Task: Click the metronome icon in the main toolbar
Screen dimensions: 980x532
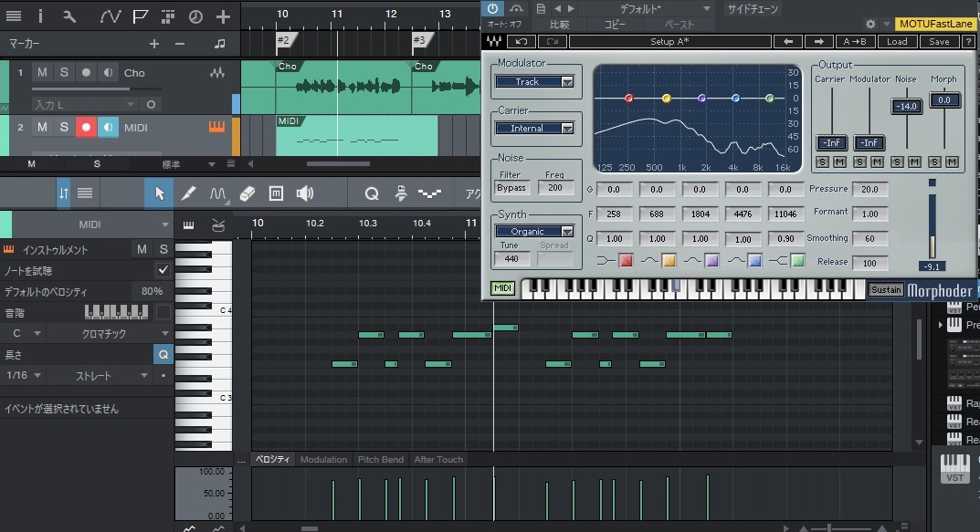Action: point(197,16)
